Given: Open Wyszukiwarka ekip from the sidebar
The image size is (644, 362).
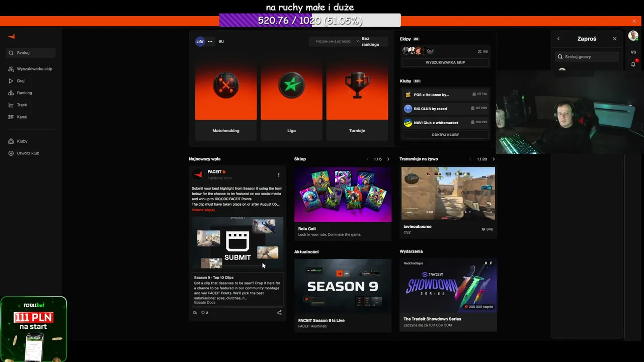Looking at the screenshot, I should tap(31, 69).
